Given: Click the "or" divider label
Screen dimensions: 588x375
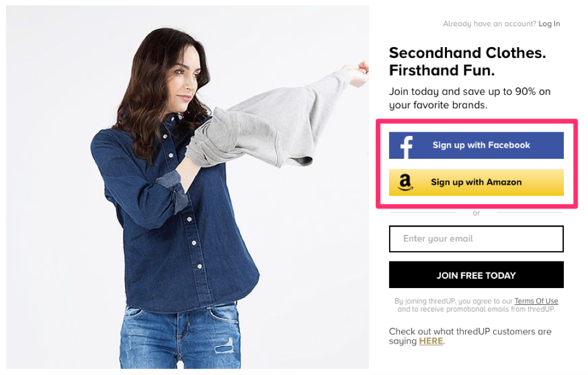Looking at the screenshot, I should tap(476, 213).
